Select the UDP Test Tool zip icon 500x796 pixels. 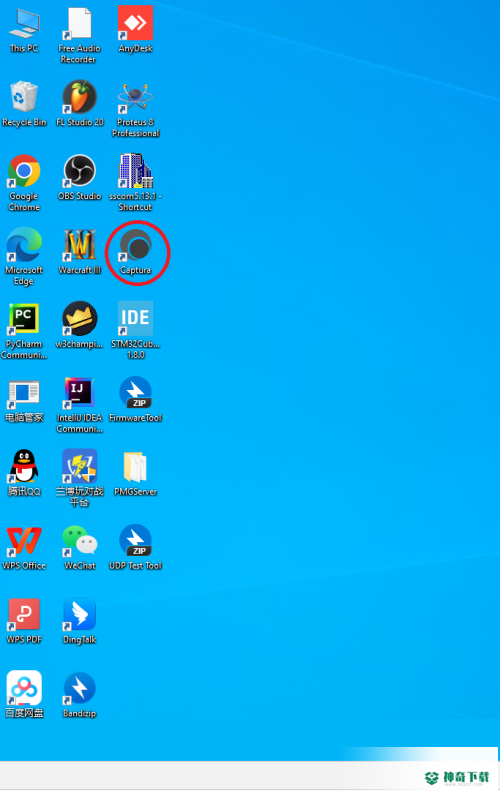click(x=135, y=540)
